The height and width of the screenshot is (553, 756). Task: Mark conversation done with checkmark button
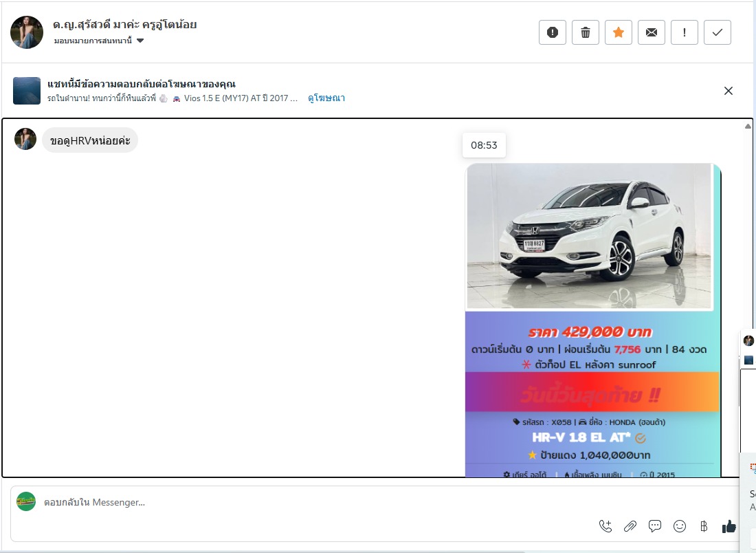tap(718, 32)
